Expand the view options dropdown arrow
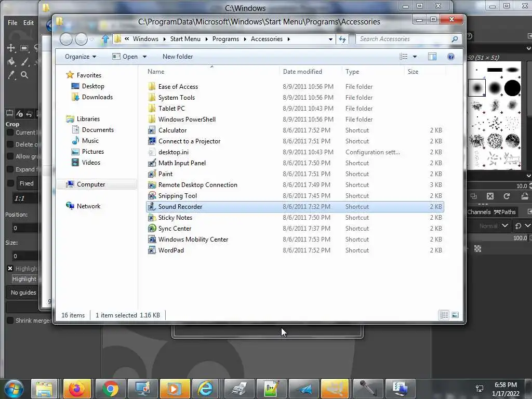 [x=415, y=57]
